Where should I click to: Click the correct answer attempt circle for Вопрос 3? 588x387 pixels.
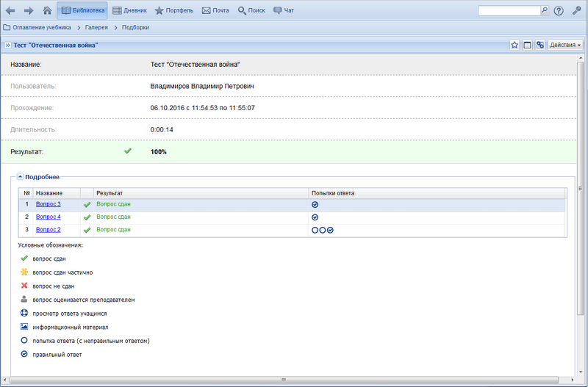click(x=315, y=205)
